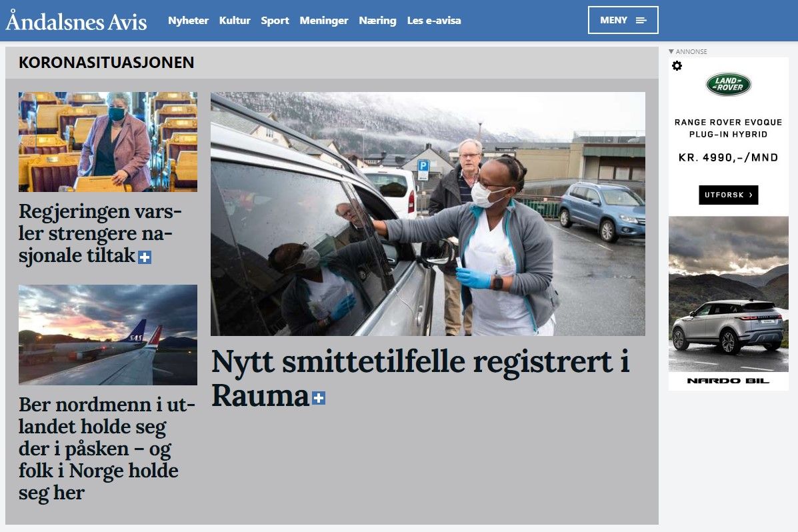Click the drive-through testing photo
Viewport: 798px width, 532px height.
point(428,214)
